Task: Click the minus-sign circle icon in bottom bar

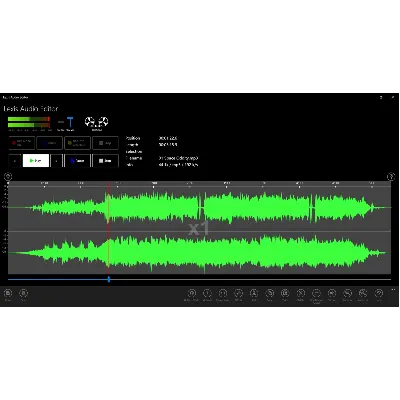Action: point(316,293)
